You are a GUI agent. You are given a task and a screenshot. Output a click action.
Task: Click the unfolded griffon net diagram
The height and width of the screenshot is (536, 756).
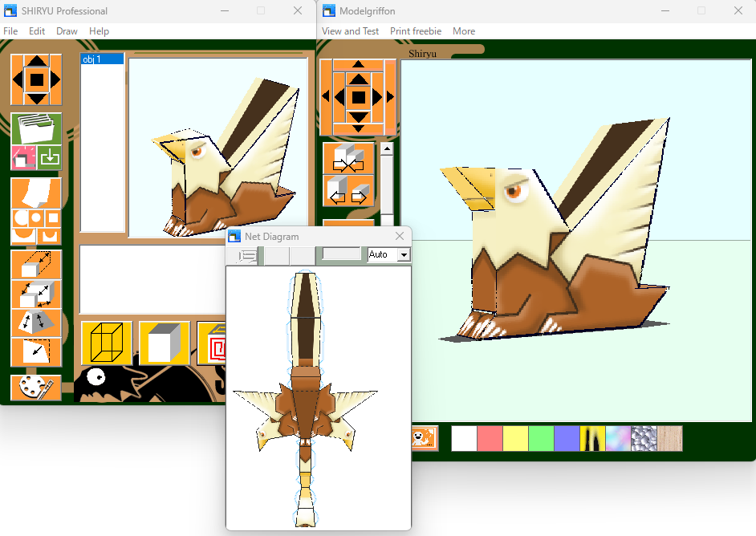(305, 399)
